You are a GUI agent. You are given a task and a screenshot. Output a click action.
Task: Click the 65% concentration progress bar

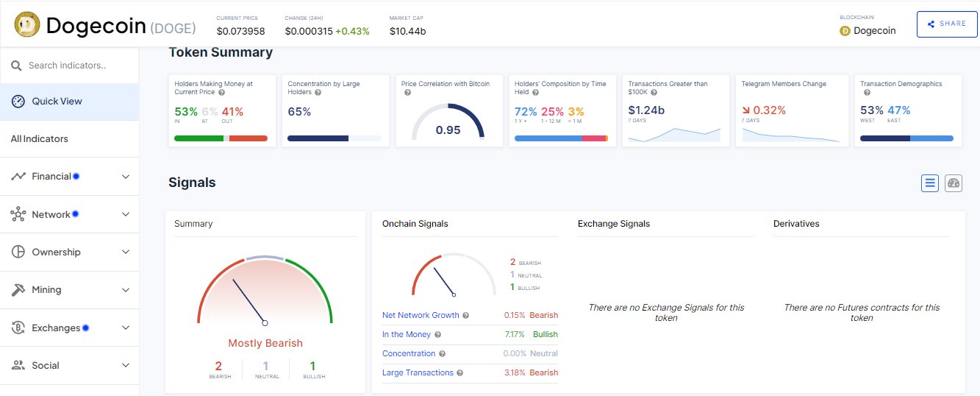[335, 138]
